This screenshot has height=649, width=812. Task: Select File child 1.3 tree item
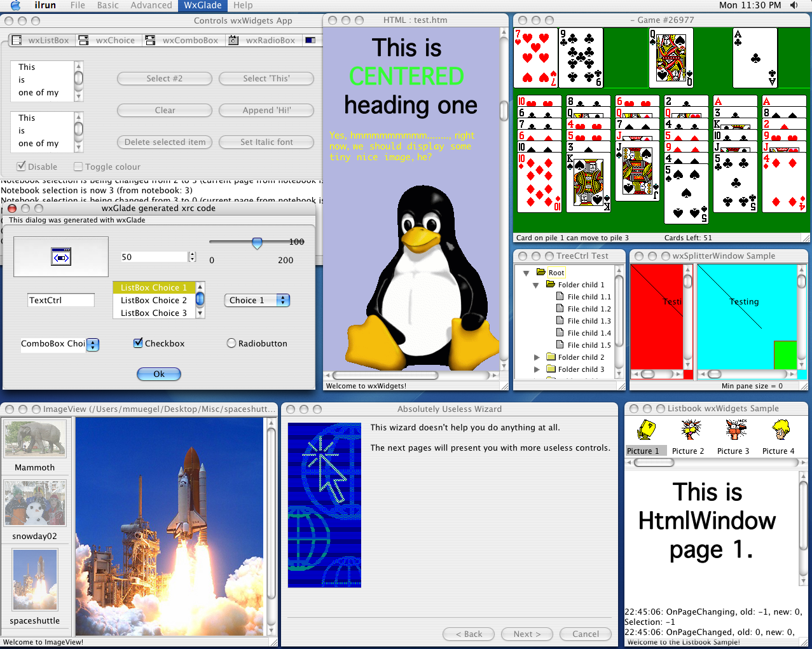click(x=589, y=321)
